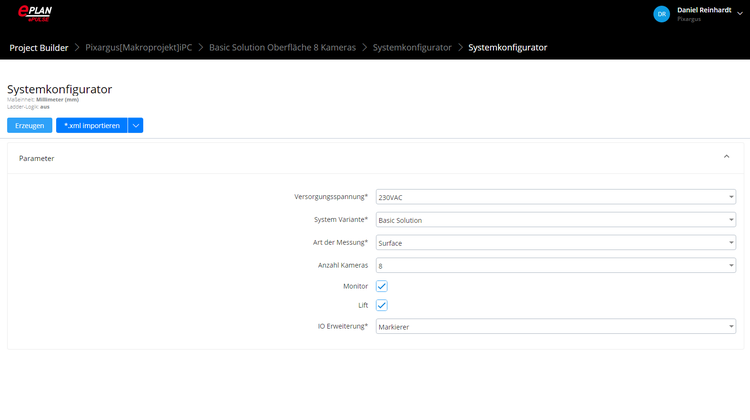
Task: Uncheck the Monitor checkbox
Action: pyautogui.click(x=382, y=286)
